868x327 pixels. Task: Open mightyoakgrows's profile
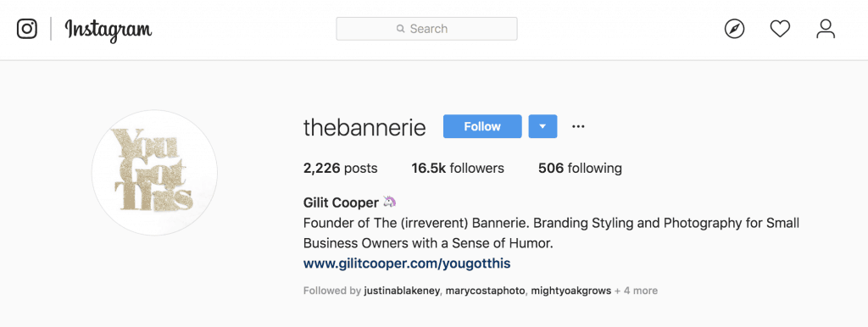click(571, 291)
